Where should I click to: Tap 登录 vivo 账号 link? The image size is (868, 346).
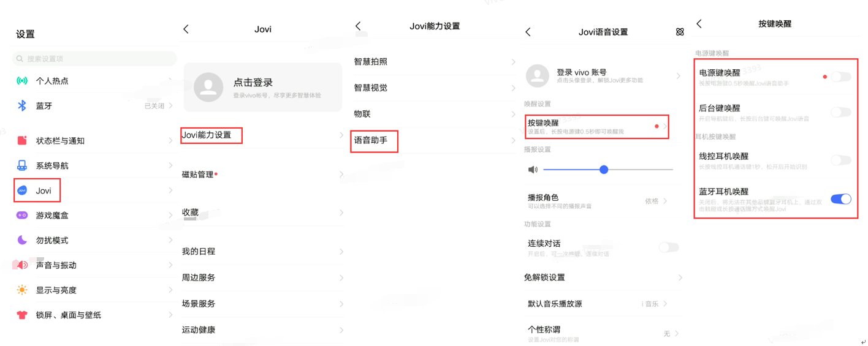tap(581, 72)
